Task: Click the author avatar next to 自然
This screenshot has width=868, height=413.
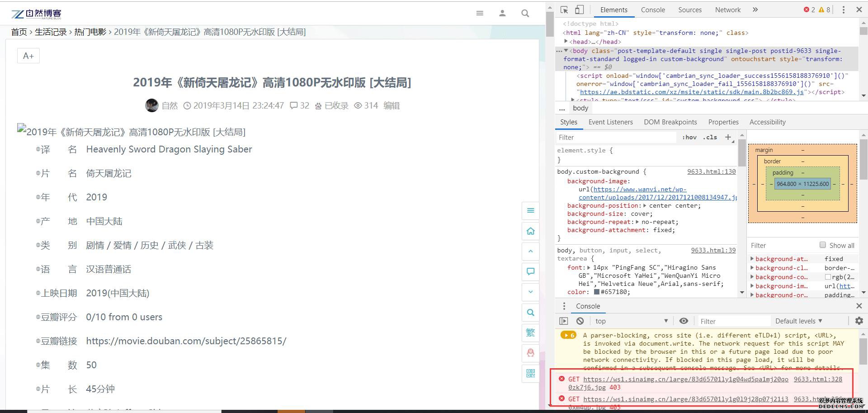Action: click(151, 105)
